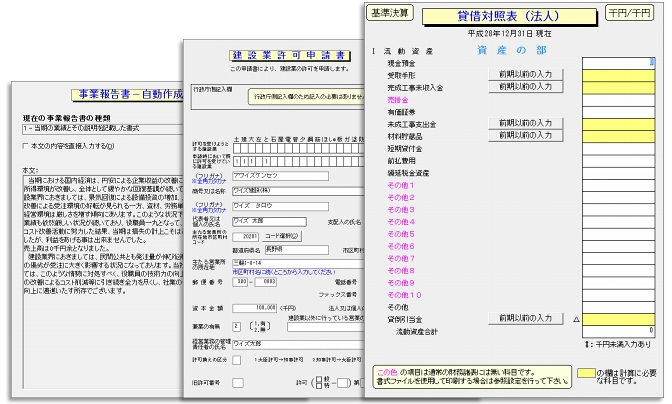672x404 pixels.
Task: Click the 所在地市区町村コード field showing 20201
Action: click(246, 236)
